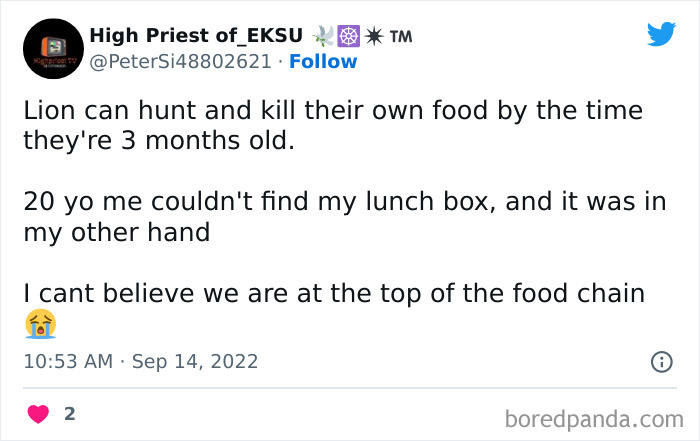Click the like count of 2

[x=70, y=414]
